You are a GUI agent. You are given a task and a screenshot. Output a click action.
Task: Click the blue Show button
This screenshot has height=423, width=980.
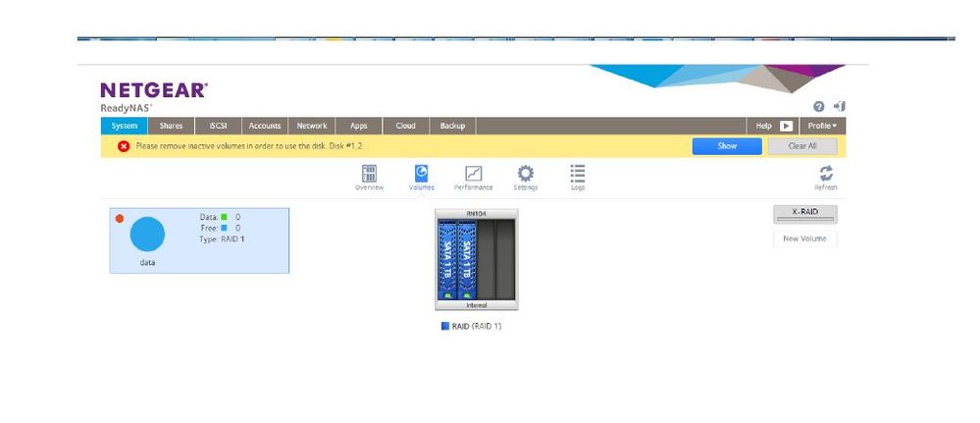click(x=727, y=146)
